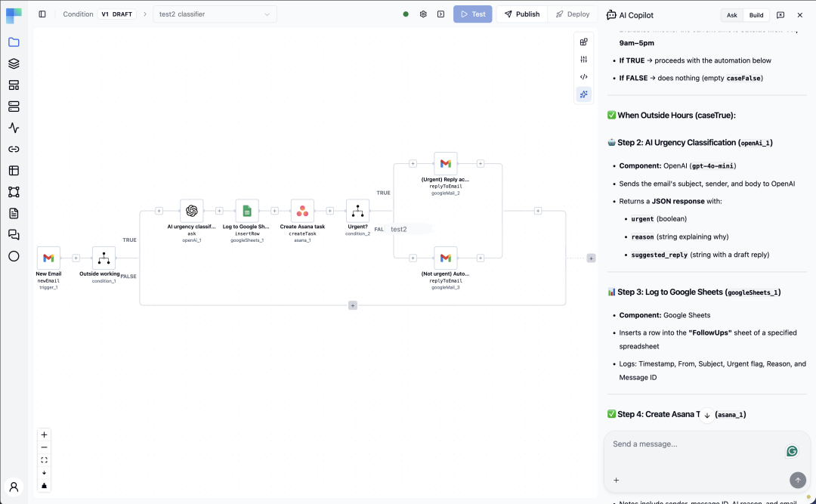The image size is (816, 504).
Task: Click the Grammarly icon in message box
Action: [792, 451]
